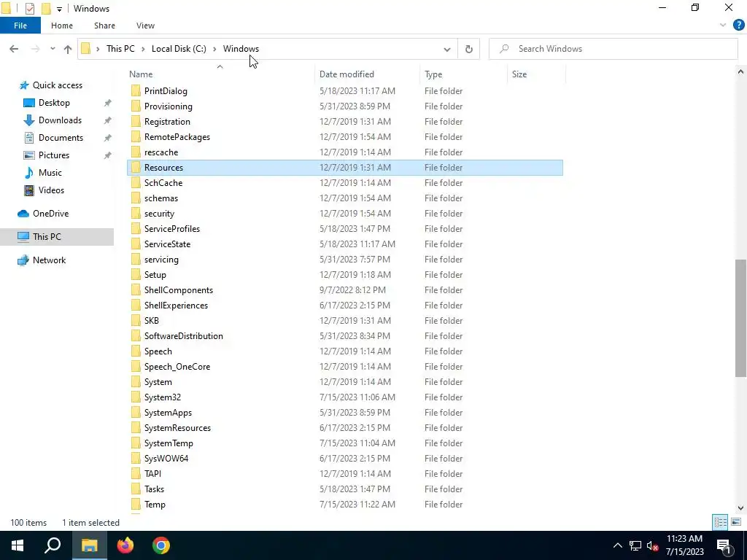This screenshot has width=747, height=560.
Task: Switch to Large icons view button
Action: point(735,522)
